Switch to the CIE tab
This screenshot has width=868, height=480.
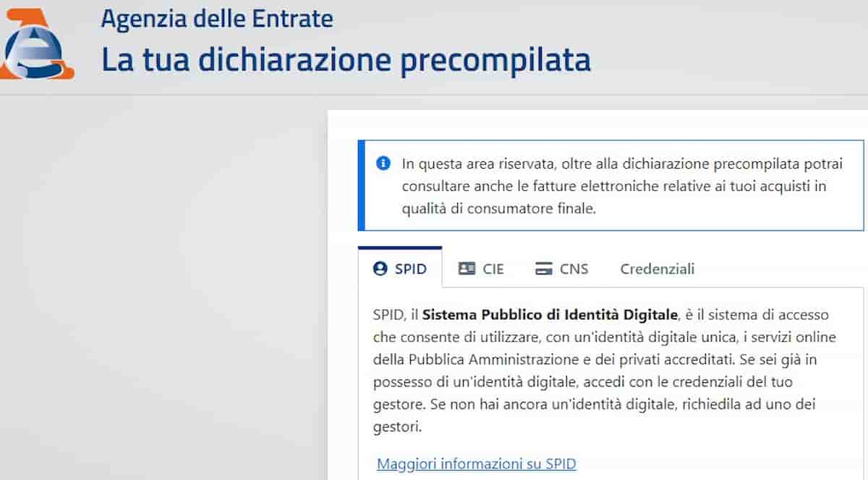tap(481, 268)
